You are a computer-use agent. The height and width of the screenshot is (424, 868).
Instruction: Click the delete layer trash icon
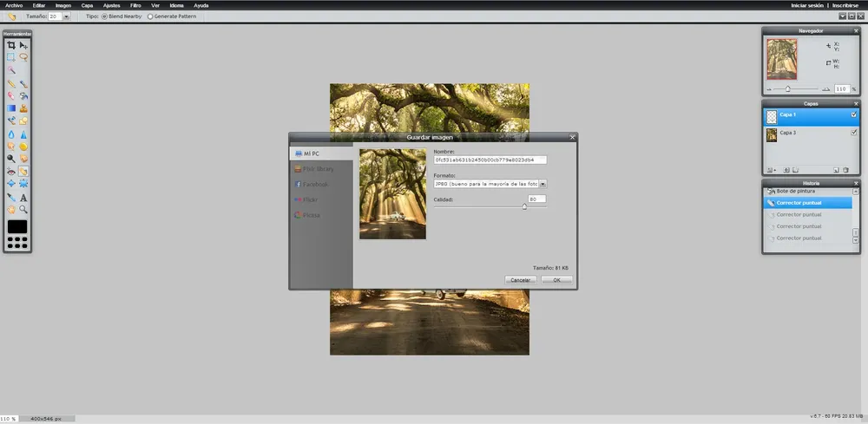[846, 170]
